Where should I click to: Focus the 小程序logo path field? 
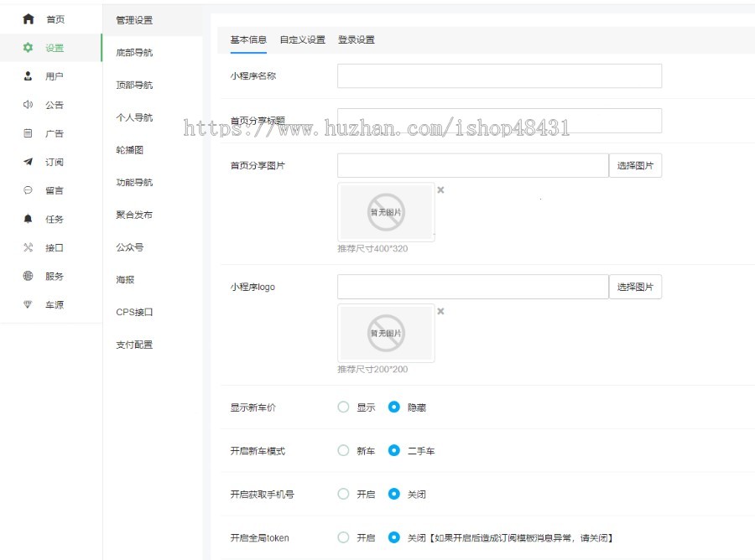pos(473,287)
